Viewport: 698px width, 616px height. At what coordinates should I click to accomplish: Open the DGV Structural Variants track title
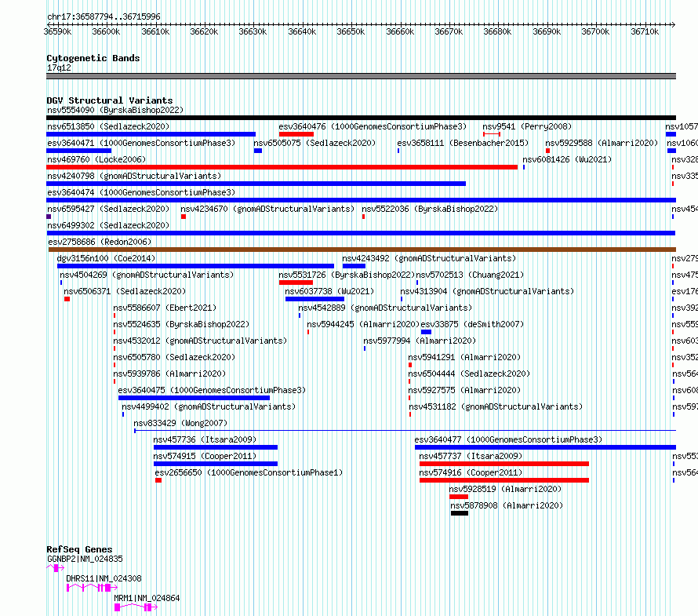coord(110,100)
